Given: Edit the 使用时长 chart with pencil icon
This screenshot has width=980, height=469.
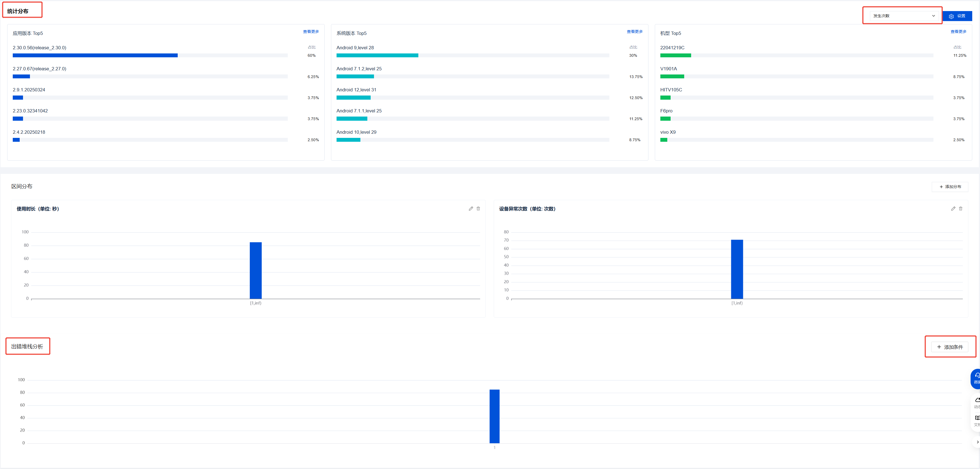Looking at the screenshot, I should [471, 209].
